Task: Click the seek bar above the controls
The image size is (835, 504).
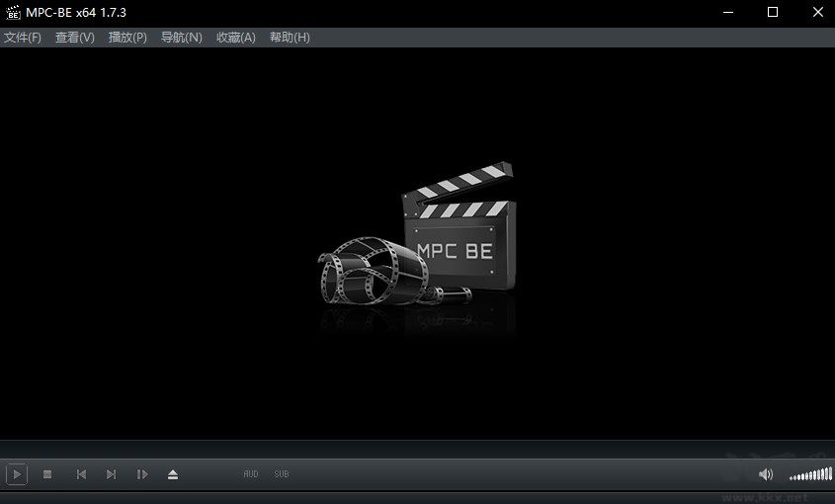Action: 417,449
